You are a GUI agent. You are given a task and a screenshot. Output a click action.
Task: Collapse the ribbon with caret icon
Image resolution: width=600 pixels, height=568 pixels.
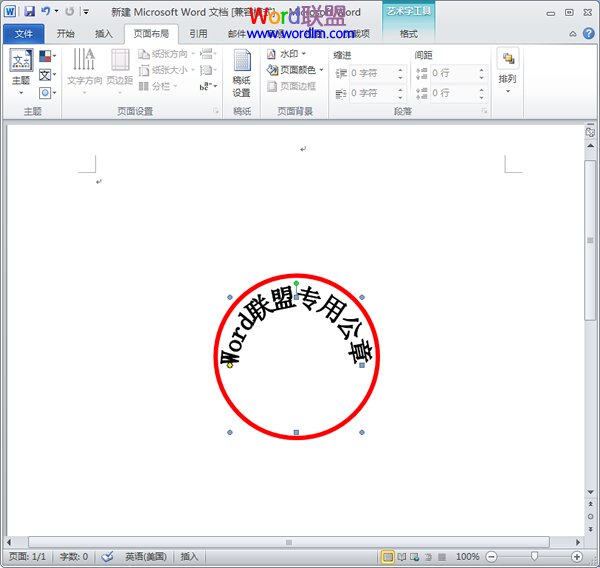(572, 34)
